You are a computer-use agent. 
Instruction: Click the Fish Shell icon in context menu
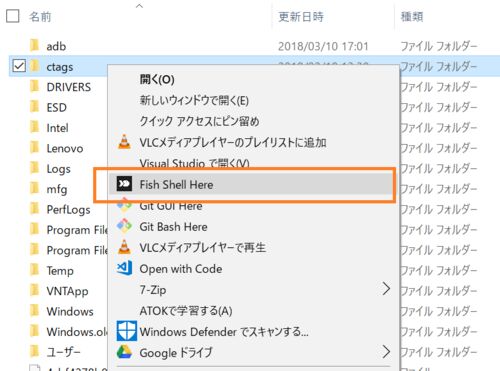click(124, 184)
